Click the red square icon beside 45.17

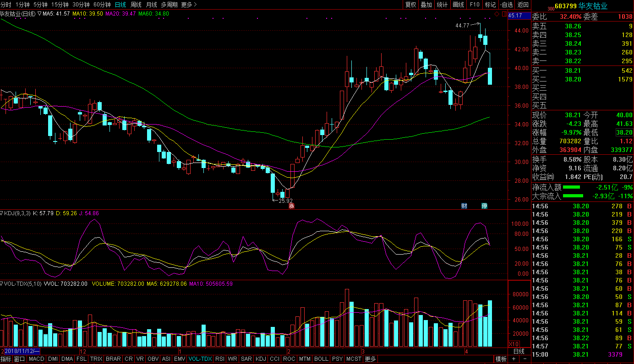click(x=504, y=14)
